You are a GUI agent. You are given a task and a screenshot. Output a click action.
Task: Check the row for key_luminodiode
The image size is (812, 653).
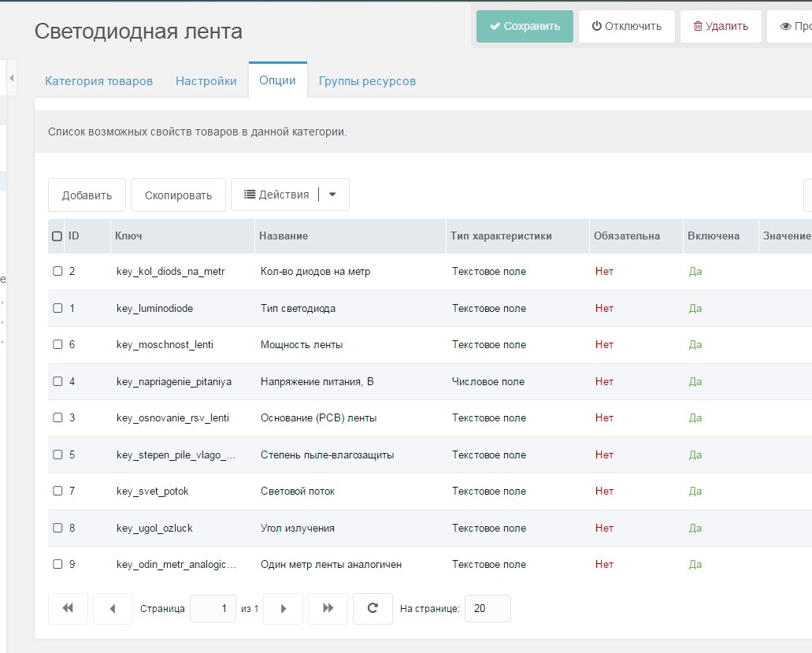[x=57, y=308]
